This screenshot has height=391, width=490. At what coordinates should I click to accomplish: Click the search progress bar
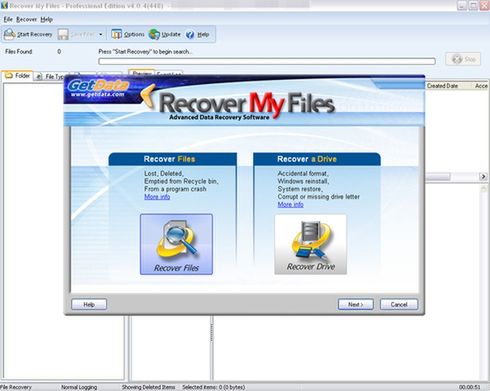point(267,61)
